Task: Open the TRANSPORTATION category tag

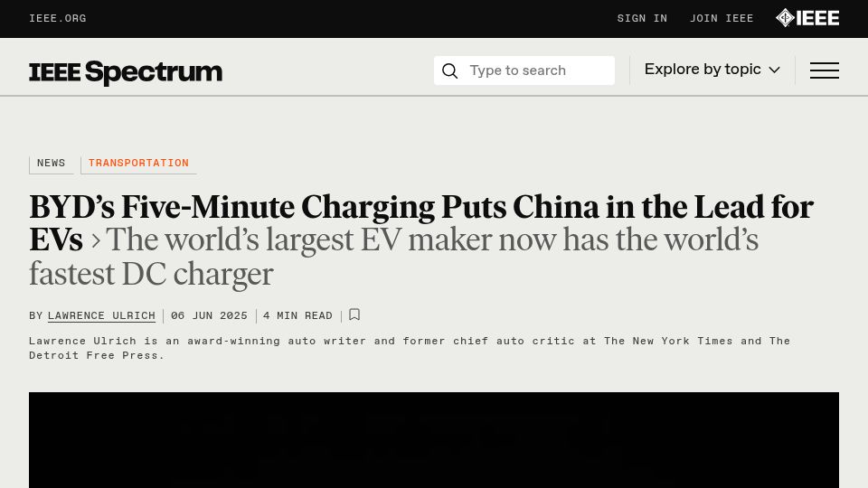Action: tap(138, 164)
